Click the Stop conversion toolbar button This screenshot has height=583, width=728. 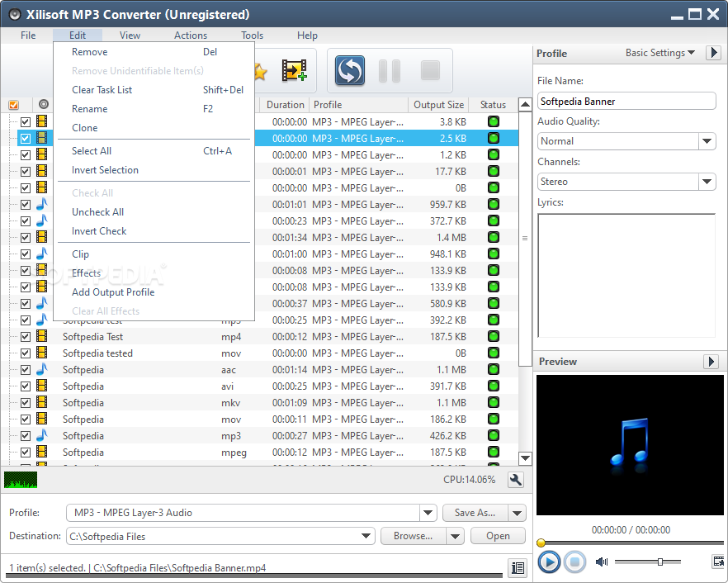430,71
